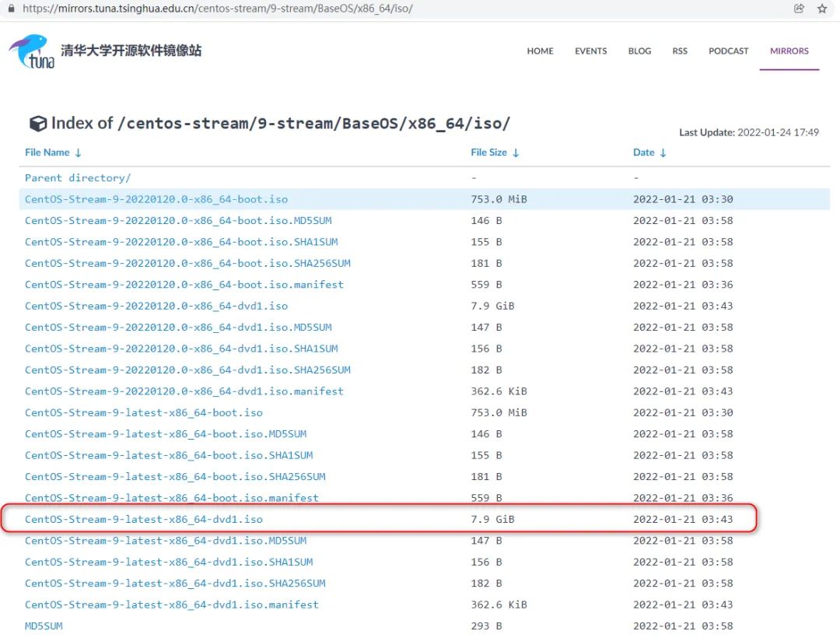Open the RSS link
Image resolution: width=840 pixels, height=638 pixels.
680,51
